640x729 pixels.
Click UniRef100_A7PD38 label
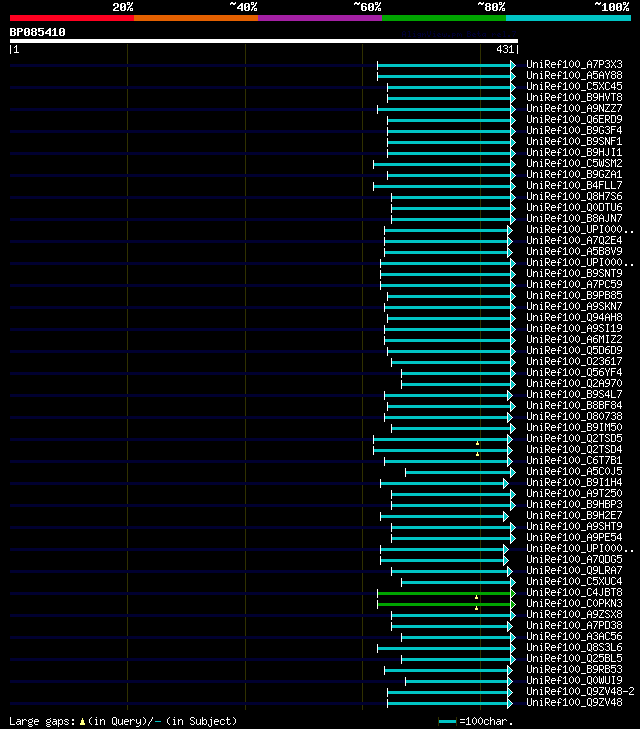[x=574, y=626]
